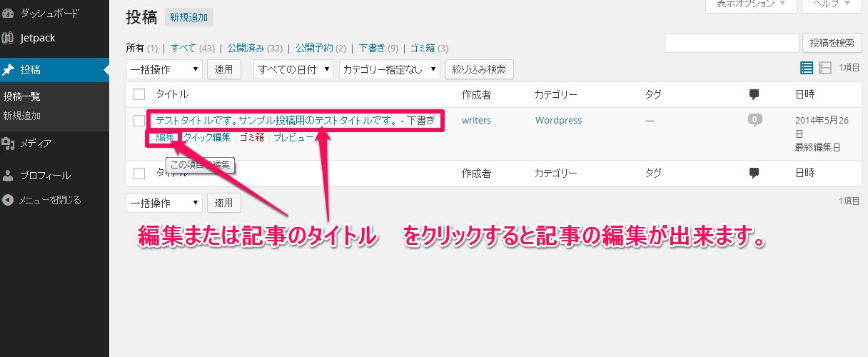Open 新規追加 in the sidebar submenu
Viewport: 868px width, 357px height.
click(x=21, y=116)
